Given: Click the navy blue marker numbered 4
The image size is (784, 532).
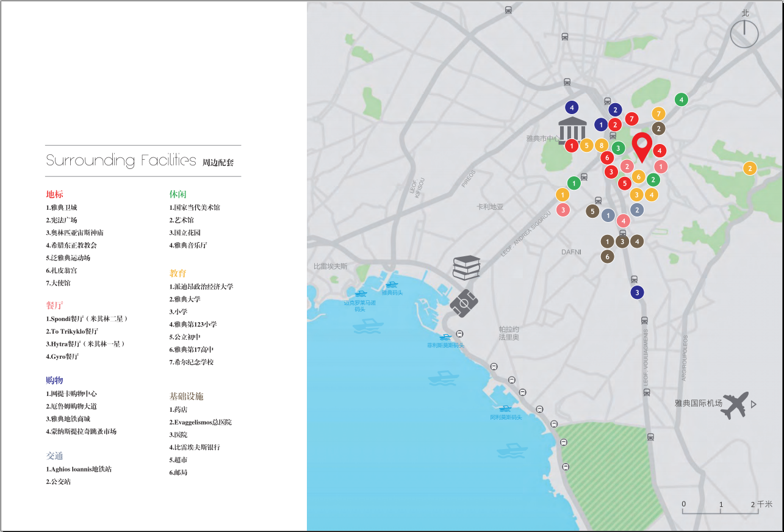Looking at the screenshot, I should tap(571, 107).
